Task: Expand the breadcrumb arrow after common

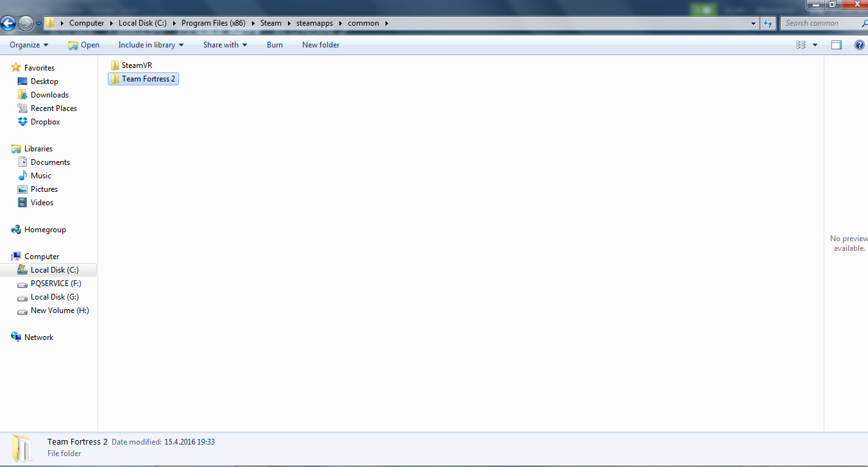Action: coord(387,23)
